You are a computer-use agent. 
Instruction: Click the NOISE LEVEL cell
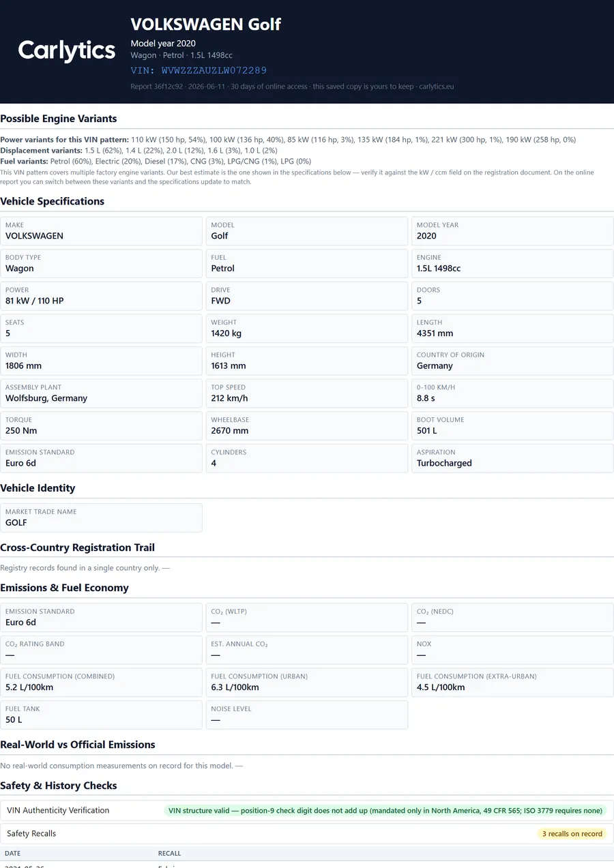(307, 715)
